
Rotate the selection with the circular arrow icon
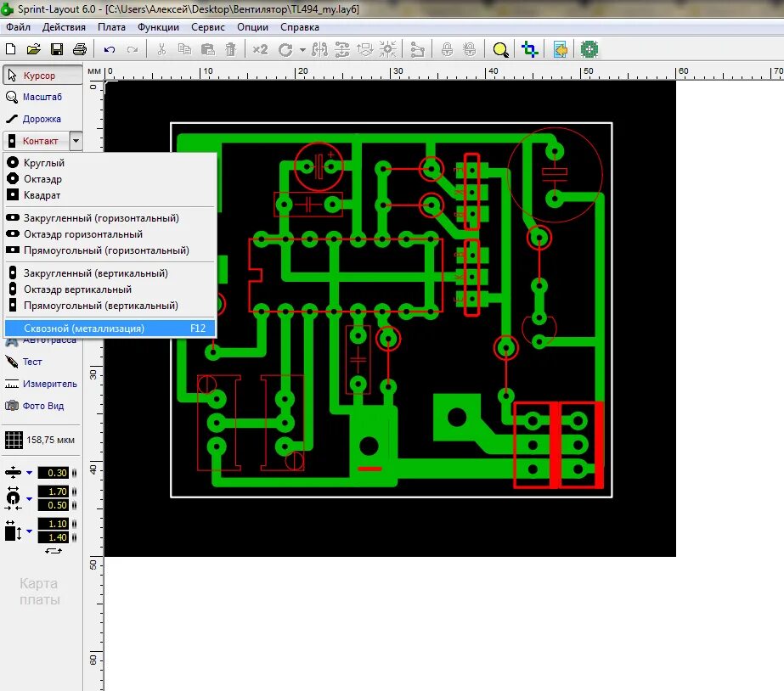pos(285,49)
